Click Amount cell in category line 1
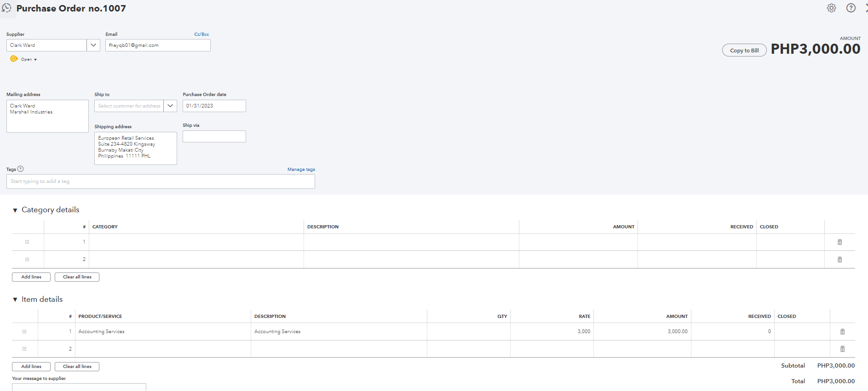Image resolution: width=868 pixels, height=391 pixels. coord(578,242)
